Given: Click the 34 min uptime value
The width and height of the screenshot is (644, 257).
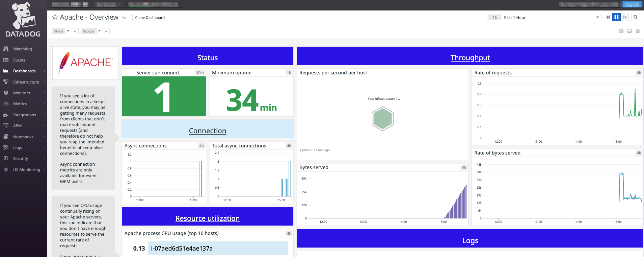Looking at the screenshot, I should point(251,100).
